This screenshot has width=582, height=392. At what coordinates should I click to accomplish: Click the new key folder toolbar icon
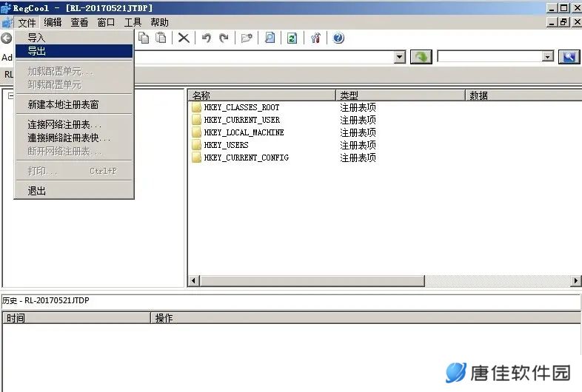247,38
